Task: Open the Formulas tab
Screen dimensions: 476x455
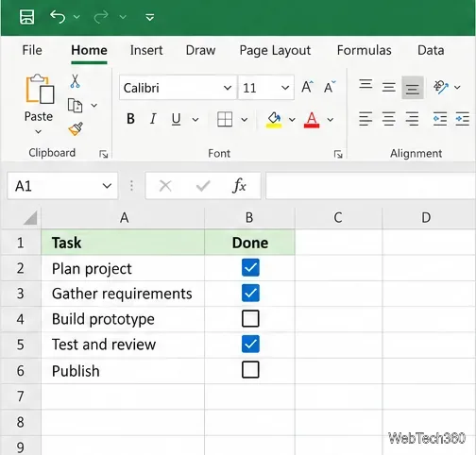Action: 365,50
